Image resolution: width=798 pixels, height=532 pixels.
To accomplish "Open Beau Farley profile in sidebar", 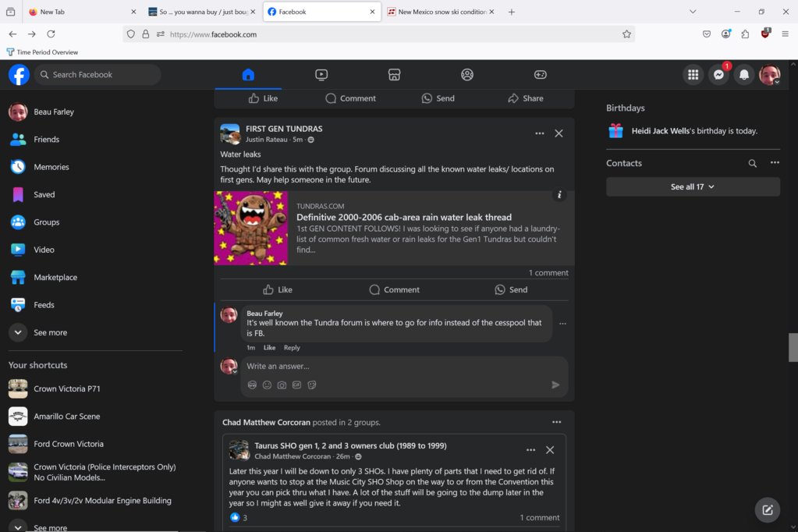I will tap(95, 112).
